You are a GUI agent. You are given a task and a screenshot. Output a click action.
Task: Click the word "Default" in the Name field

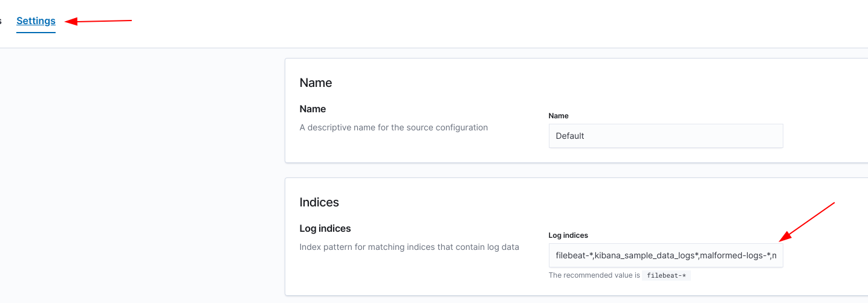[x=570, y=136]
